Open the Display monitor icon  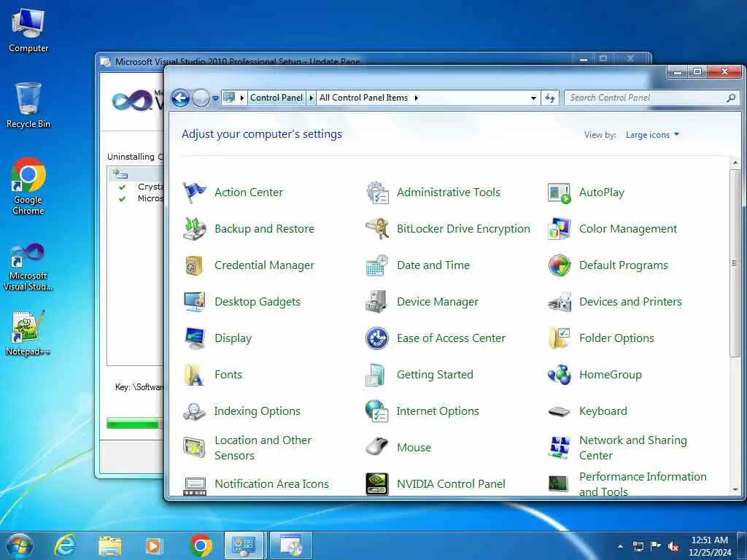(194, 338)
